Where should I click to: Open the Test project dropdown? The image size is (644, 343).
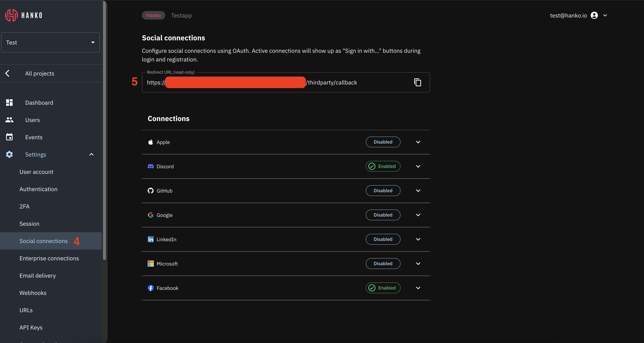[50, 43]
